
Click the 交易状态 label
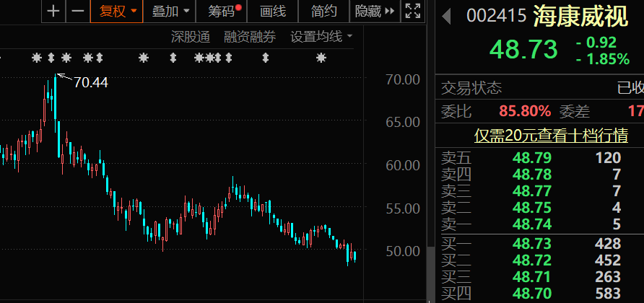(471, 88)
